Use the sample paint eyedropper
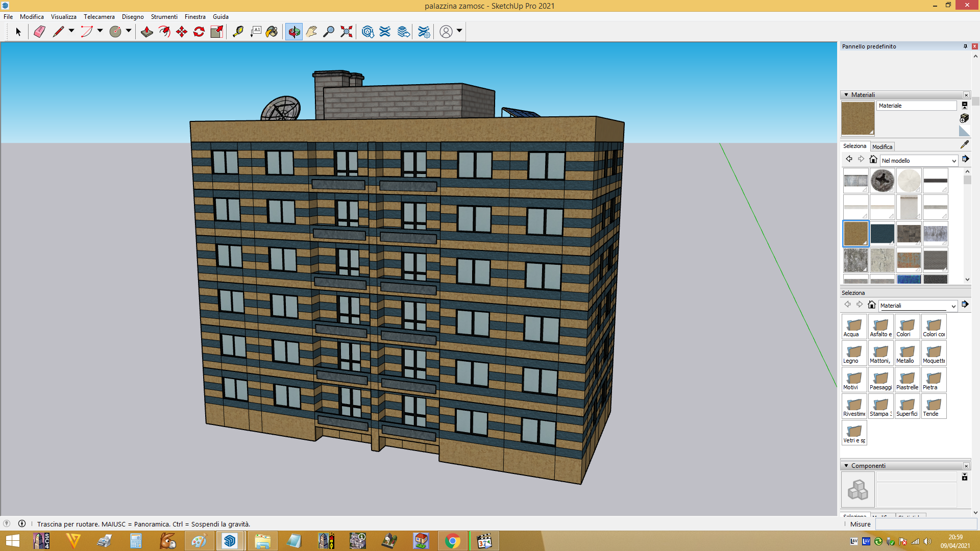This screenshot has width=980, height=551. [964, 145]
